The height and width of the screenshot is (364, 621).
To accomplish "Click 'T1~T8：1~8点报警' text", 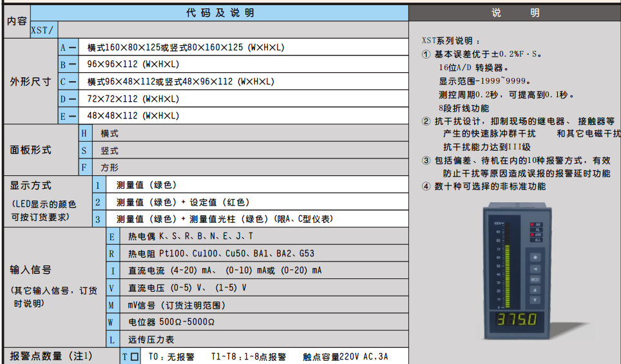I will [x=248, y=357].
